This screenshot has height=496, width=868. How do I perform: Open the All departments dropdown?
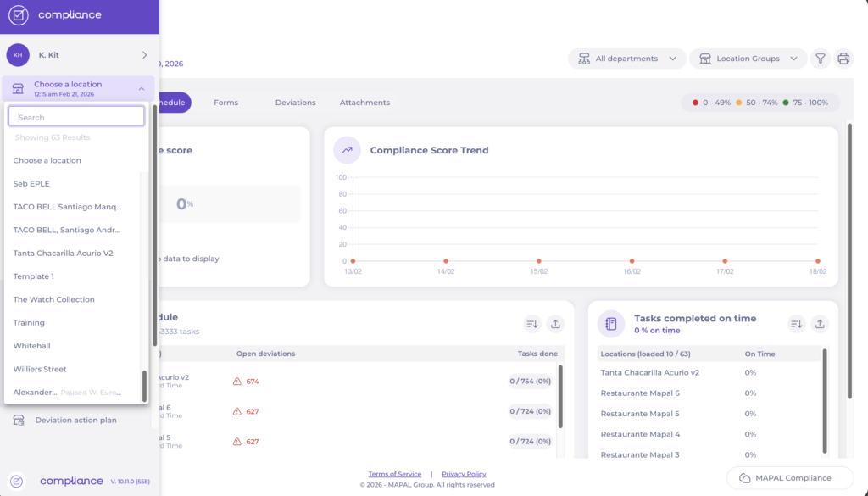tap(626, 59)
